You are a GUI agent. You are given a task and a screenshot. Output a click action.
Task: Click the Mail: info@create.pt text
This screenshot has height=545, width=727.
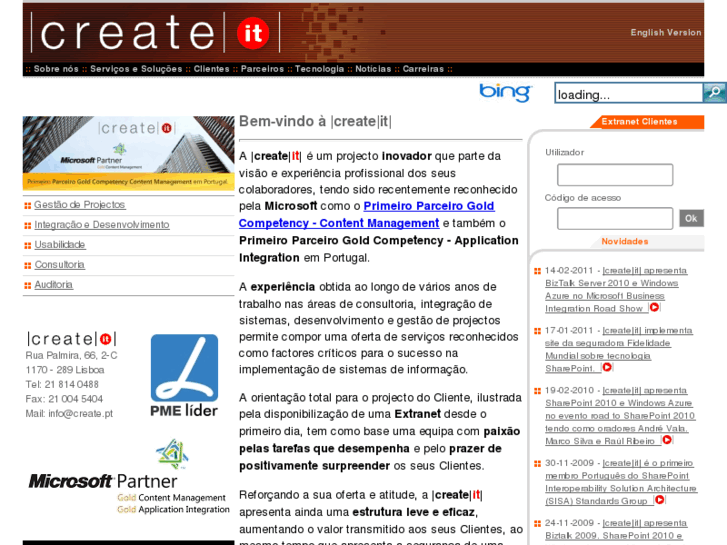coord(69,413)
